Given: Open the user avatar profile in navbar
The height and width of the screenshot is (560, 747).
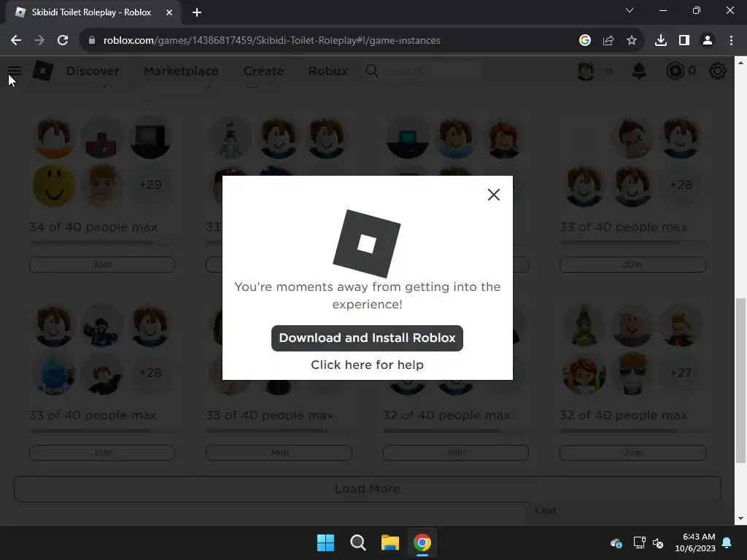Looking at the screenshot, I should [x=586, y=71].
